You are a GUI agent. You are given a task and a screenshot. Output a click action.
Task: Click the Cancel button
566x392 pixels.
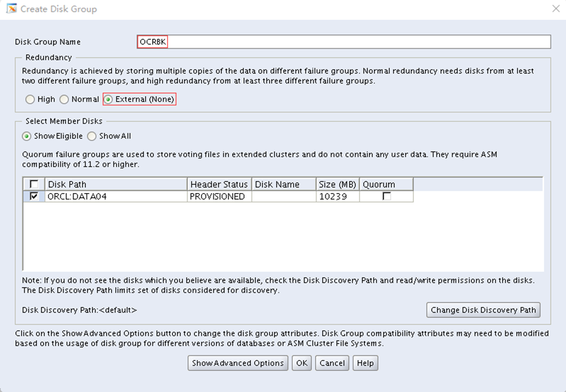click(x=332, y=363)
